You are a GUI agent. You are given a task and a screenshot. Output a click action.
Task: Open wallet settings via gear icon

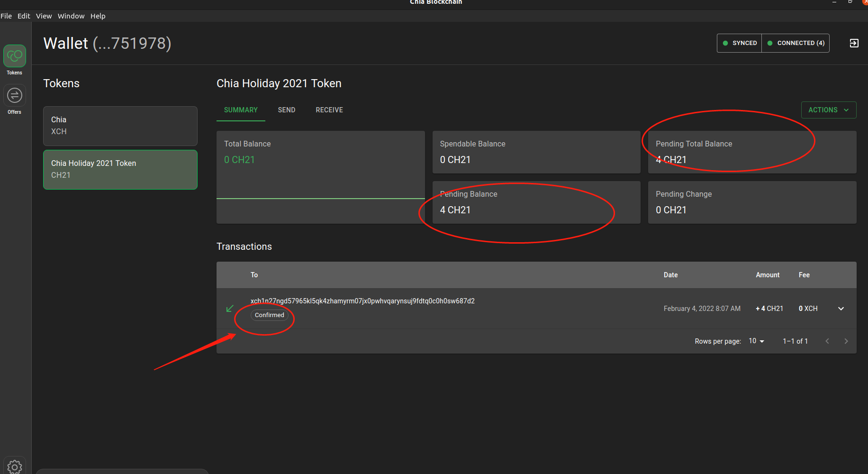[15, 467]
